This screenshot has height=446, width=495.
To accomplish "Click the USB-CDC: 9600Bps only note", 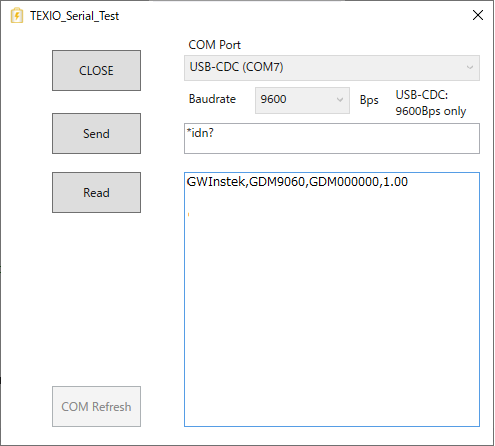I will [x=431, y=103].
